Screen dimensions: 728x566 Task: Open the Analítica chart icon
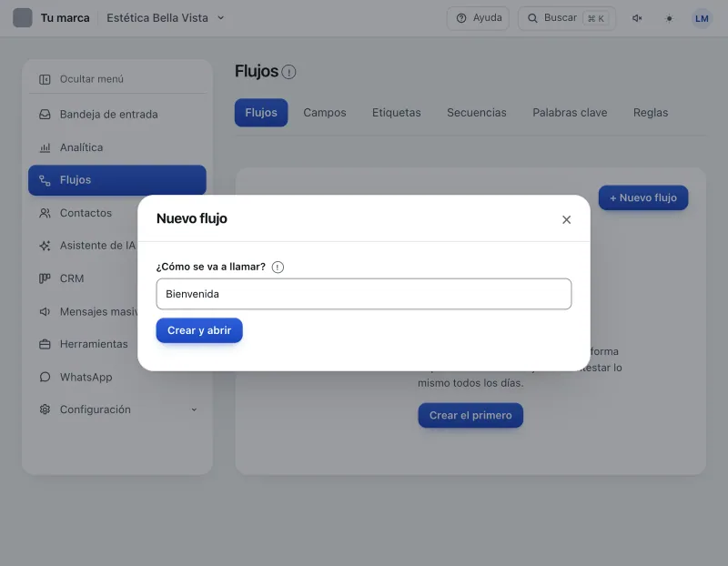pos(45,147)
